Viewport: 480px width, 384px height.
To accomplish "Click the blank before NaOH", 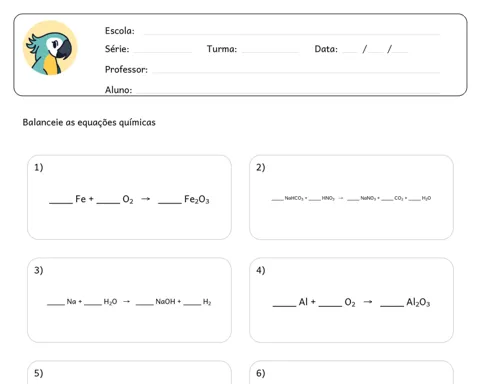I will (145, 304).
